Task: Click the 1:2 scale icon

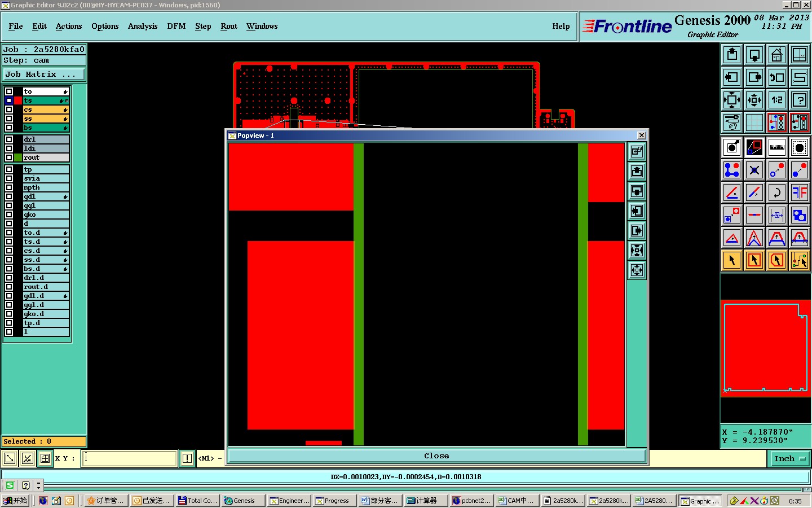Action: (777, 100)
